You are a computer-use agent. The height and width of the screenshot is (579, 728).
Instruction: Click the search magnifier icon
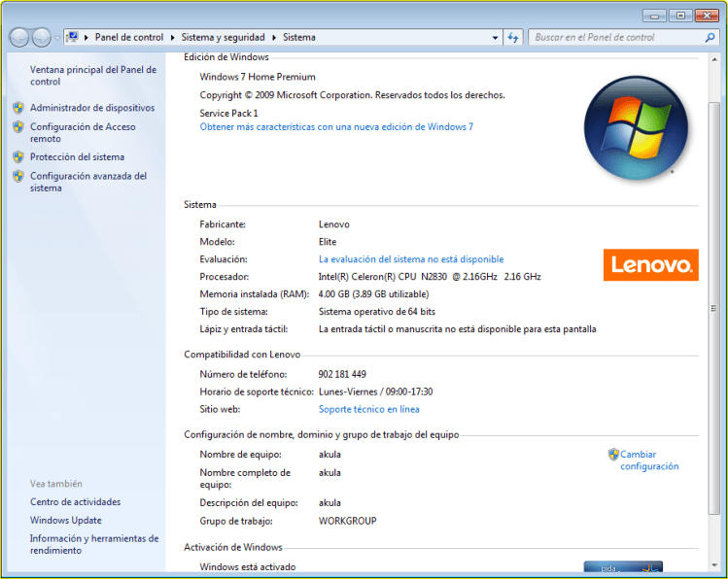(x=710, y=38)
